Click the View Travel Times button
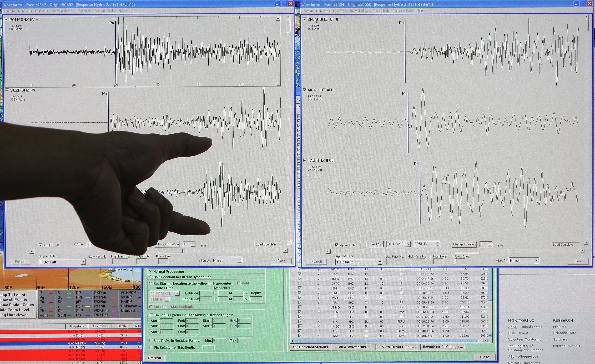Screen dimensions: 595x364 [398, 347]
